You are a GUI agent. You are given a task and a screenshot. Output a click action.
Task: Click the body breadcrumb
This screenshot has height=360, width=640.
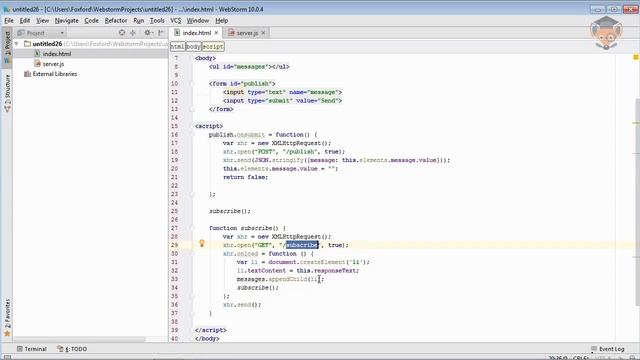[x=193, y=47]
